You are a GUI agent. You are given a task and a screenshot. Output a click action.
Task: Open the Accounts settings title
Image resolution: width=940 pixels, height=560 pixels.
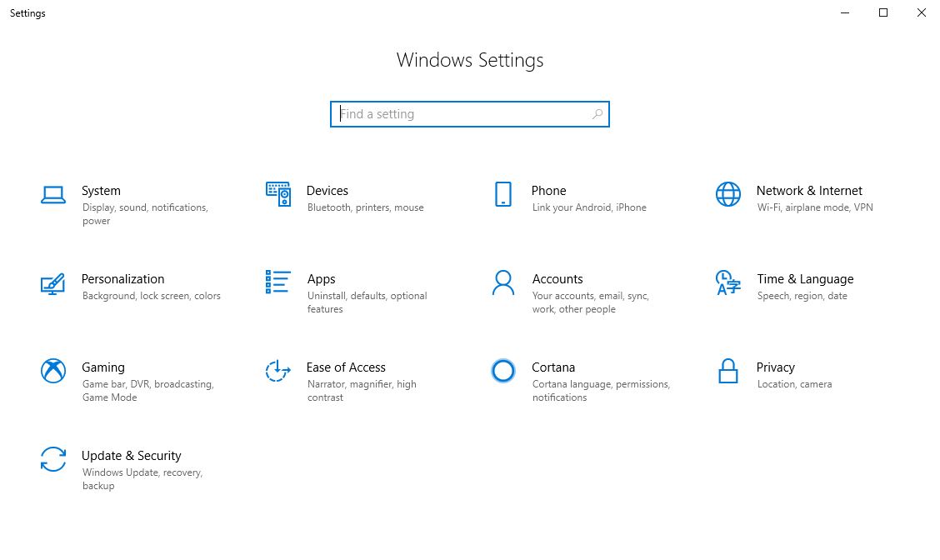click(557, 279)
